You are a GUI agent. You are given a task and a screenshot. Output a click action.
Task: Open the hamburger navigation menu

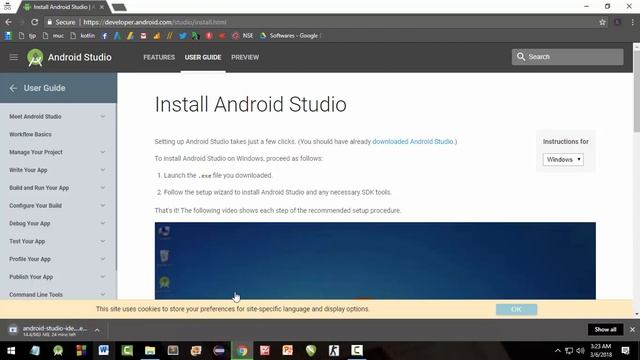[13, 57]
